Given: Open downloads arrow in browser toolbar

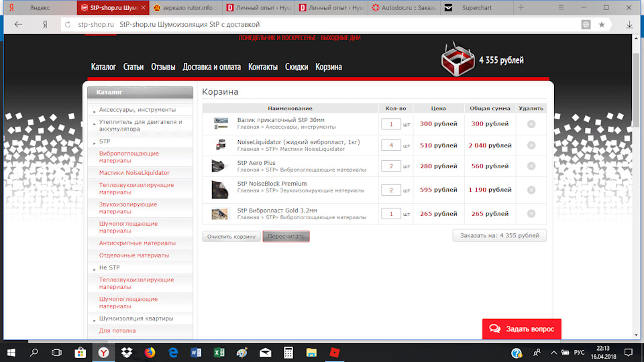Looking at the screenshot, I should (x=629, y=25).
